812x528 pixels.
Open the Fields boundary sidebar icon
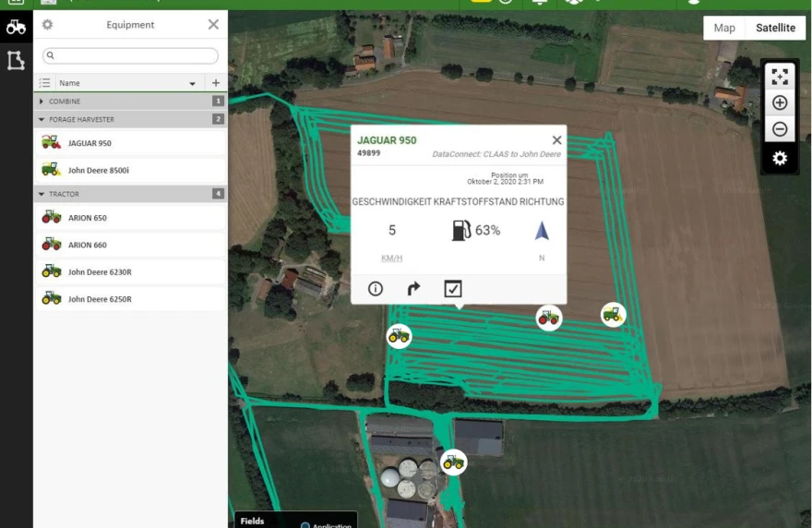[x=16, y=61]
